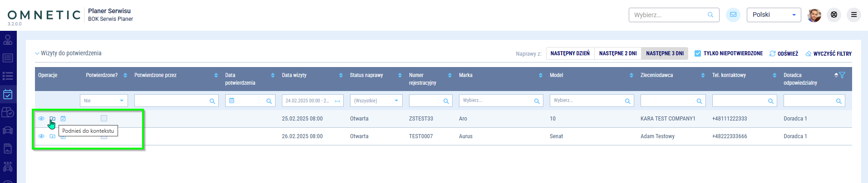
Task: Click the 'Odśwież' refresh button
Action: pyautogui.click(x=784, y=53)
